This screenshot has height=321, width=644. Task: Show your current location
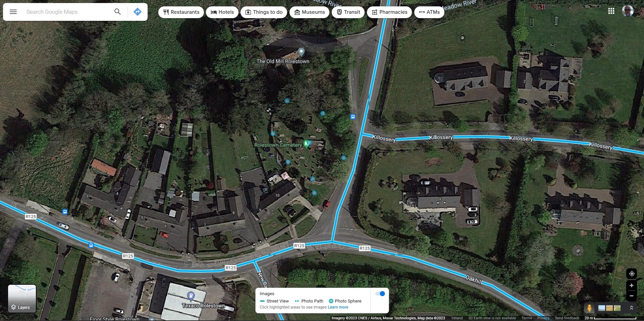(x=632, y=274)
